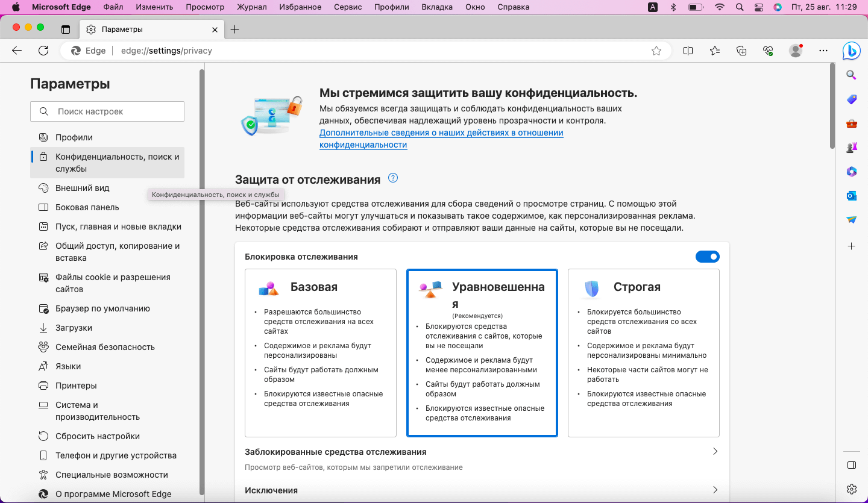Screen dimensions: 868x503
Task: Open Внешний вид settings section
Action: pyautogui.click(x=107, y=188)
